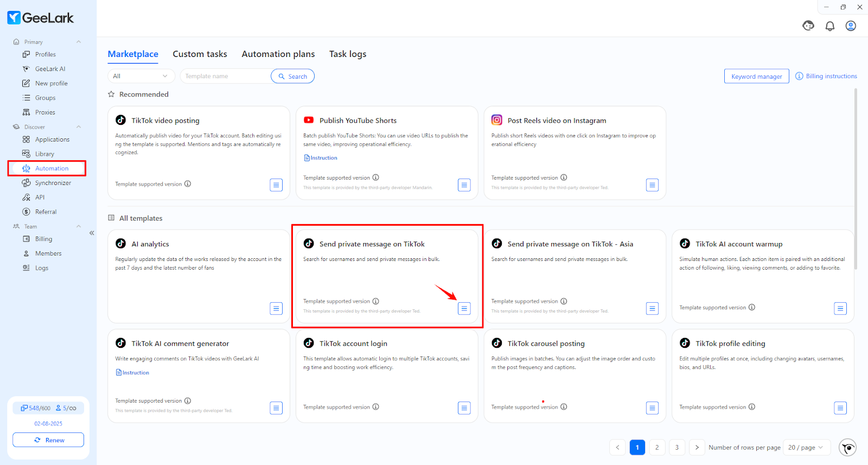The image size is (868, 465).
Task: Open the user account avatar icon
Action: [x=851, y=26]
